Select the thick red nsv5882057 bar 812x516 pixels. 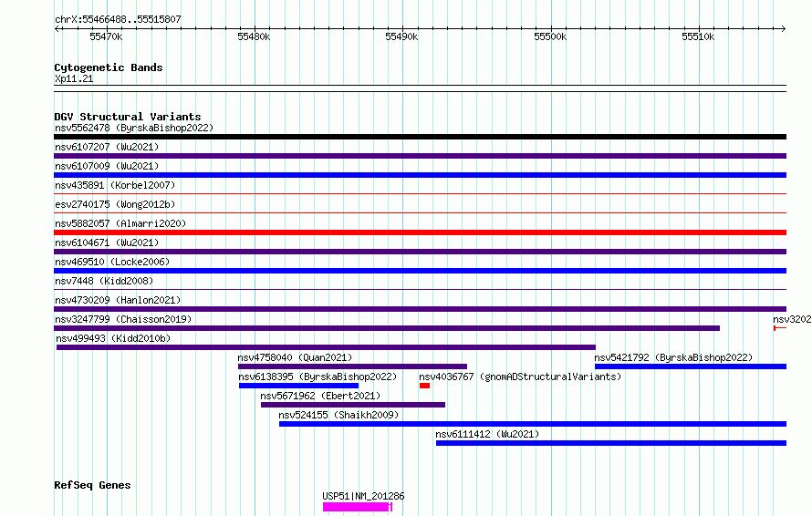[x=420, y=232]
